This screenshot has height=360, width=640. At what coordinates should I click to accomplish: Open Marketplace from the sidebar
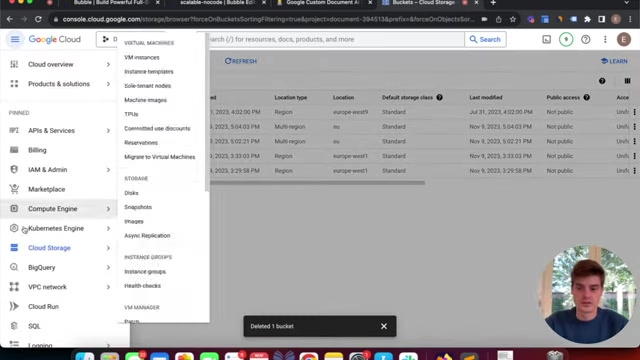pyautogui.click(x=47, y=189)
